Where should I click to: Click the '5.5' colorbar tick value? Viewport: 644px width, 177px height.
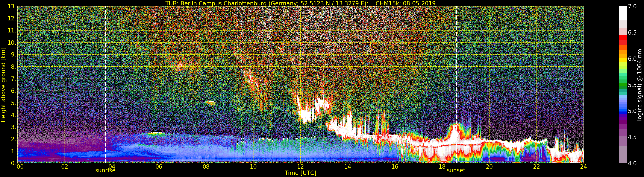[632, 85]
